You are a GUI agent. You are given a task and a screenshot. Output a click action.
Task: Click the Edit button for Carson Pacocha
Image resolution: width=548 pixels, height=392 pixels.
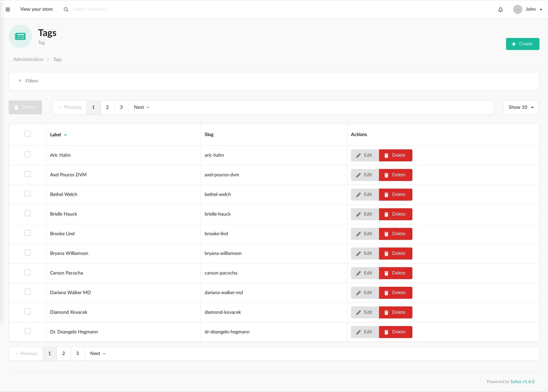[365, 273]
